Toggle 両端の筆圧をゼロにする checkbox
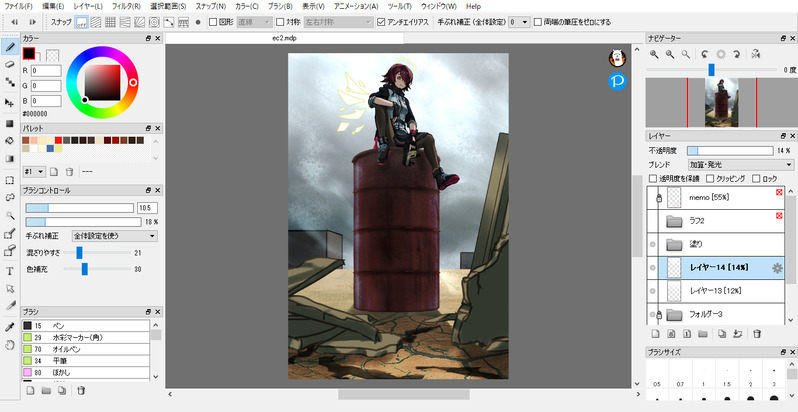Viewport: 798px width, 412px height. (537, 22)
